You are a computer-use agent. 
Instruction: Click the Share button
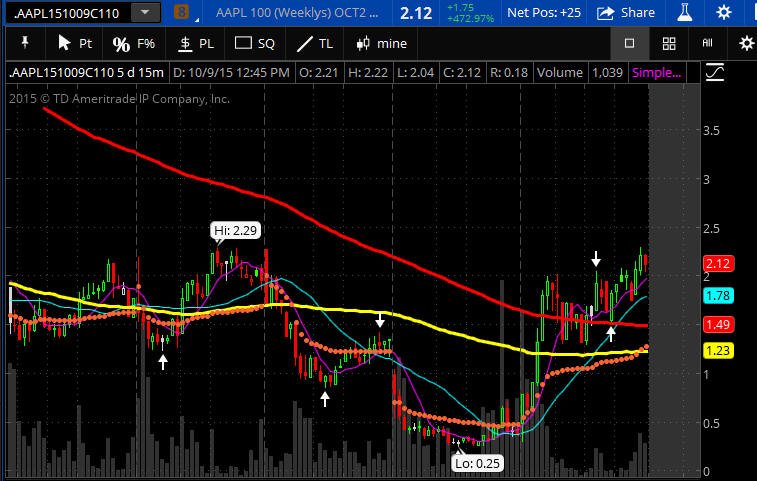tap(626, 13)
